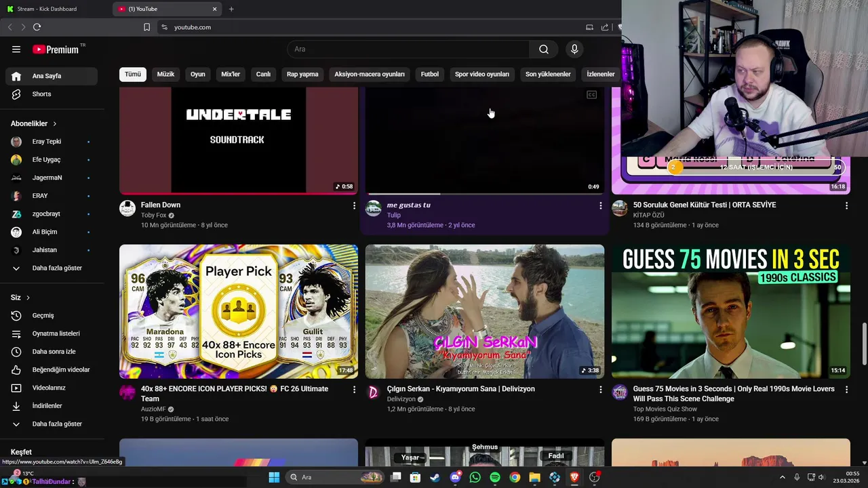Open Guess 75 Movies in 3 Sec thumbnail
The width and height of the screenshot is (868, 488).
pyautogui.click(x=731, y=312)
